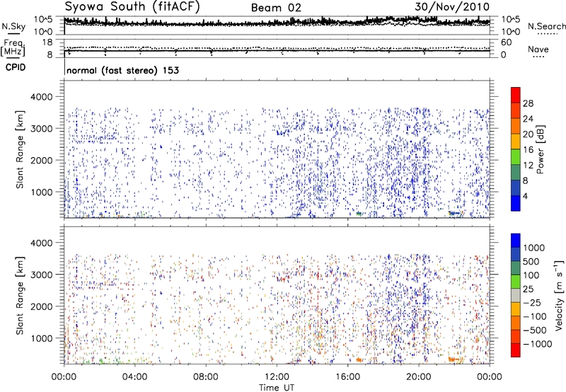Select the 'Power [dB]' colorbar title
This screenshot has width=566, height=392.
pos(540,149)
